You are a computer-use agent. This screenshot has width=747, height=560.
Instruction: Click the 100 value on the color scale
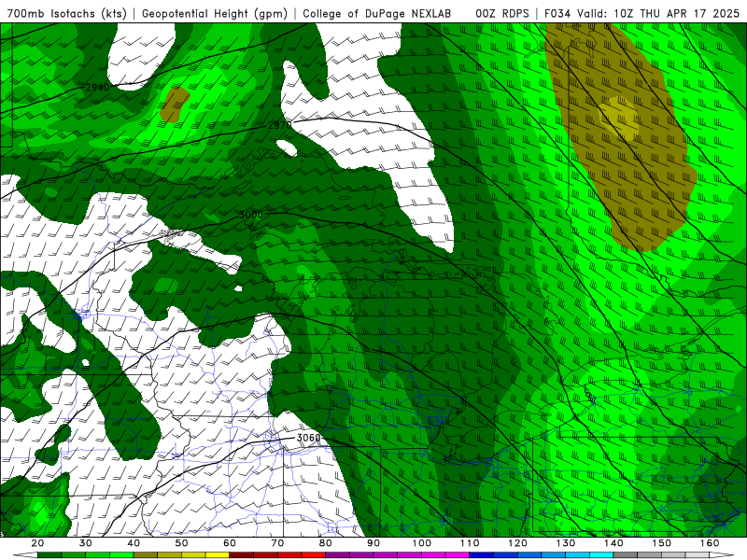pos(422,543)
